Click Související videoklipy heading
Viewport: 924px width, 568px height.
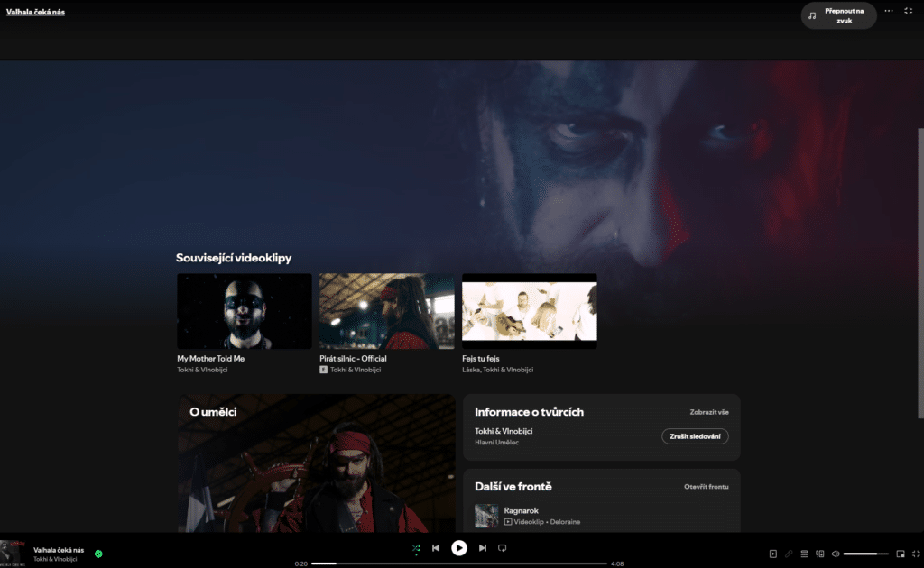coord(234,258)
